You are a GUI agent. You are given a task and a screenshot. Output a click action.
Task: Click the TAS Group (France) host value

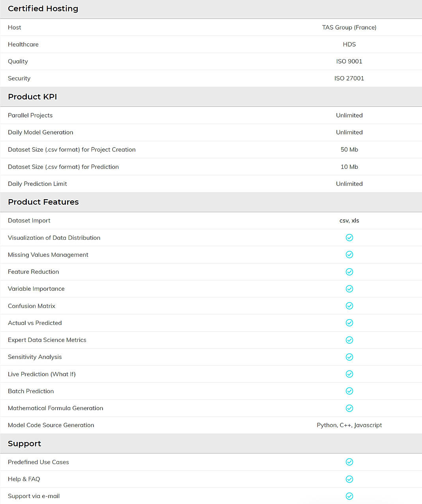click(x=349, y=27)
